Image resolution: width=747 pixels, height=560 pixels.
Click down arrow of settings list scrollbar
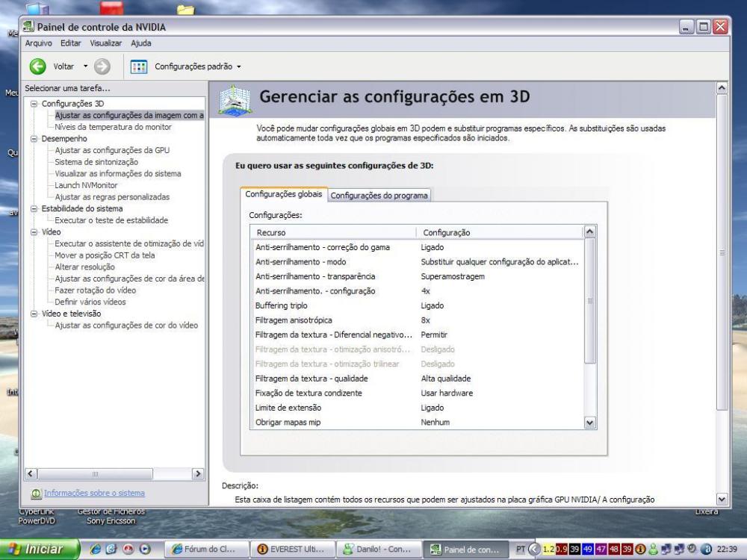[591, 422]
